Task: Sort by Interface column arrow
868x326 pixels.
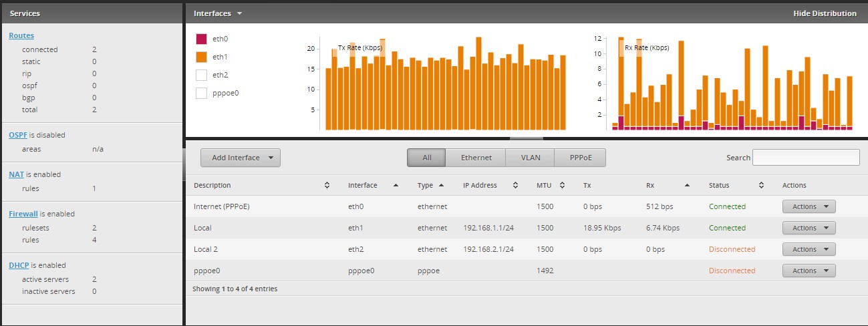Action: coord(396,186)
